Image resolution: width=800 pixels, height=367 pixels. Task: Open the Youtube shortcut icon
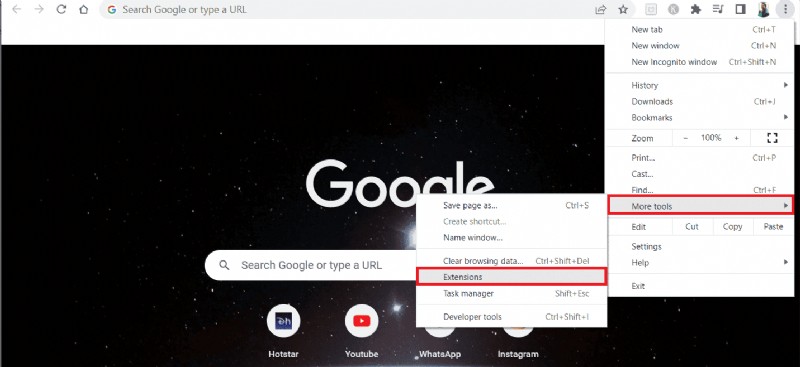pyautogui.click(x=361, y=321)
